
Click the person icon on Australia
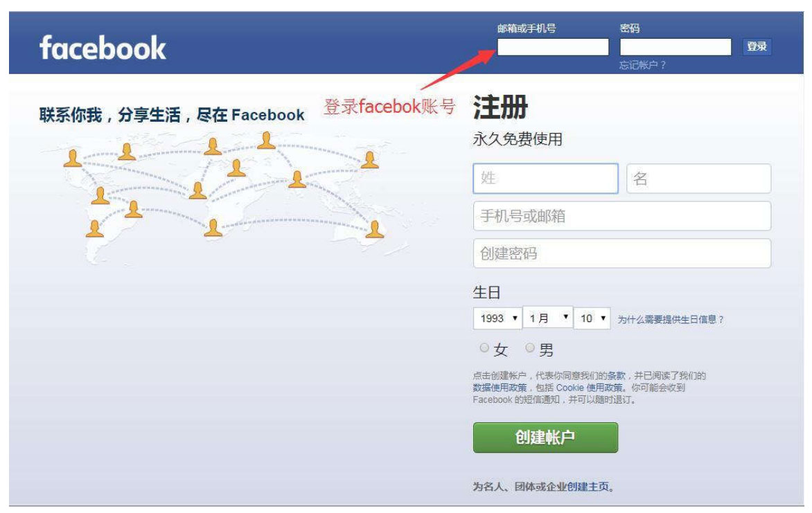click(374, 228)
